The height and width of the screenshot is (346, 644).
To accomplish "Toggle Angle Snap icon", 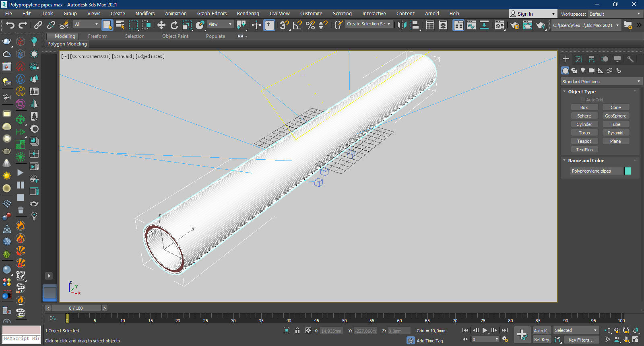I will coord(297,25).
